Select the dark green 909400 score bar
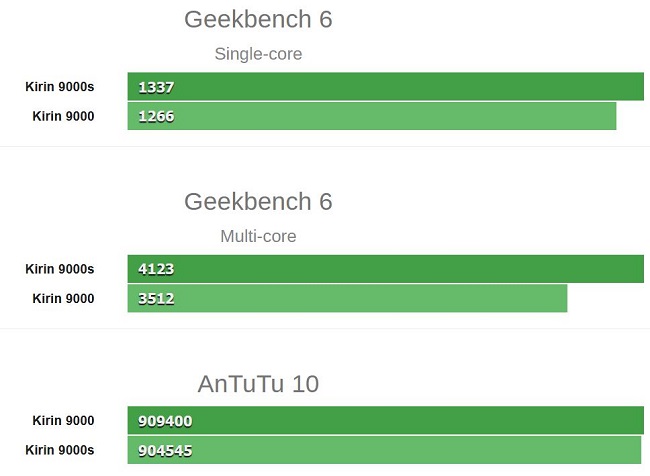This screenshot has width=650, height=476. click(385, 421)
